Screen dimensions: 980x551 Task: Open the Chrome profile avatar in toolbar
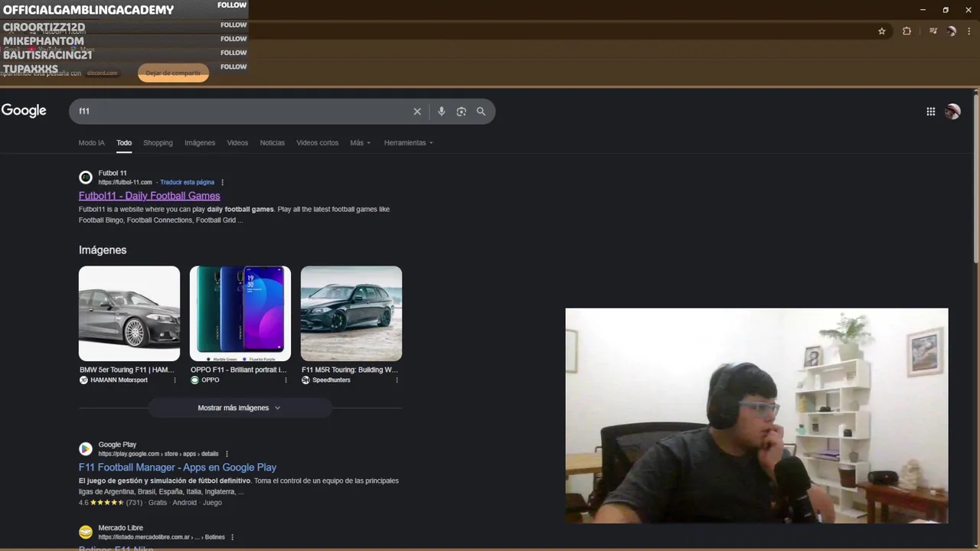(951, 31)
